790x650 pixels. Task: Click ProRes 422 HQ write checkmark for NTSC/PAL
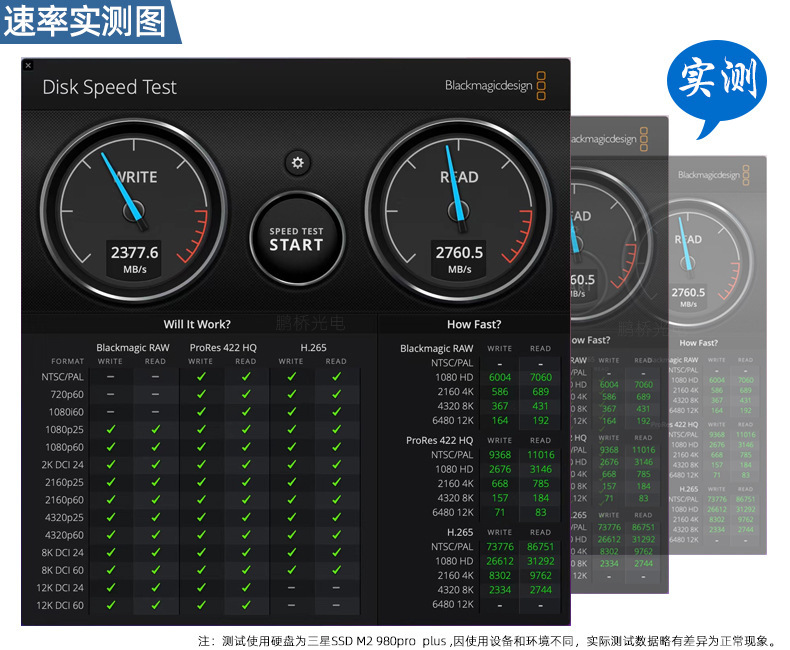pyautogui.click(x=201, y=376)
